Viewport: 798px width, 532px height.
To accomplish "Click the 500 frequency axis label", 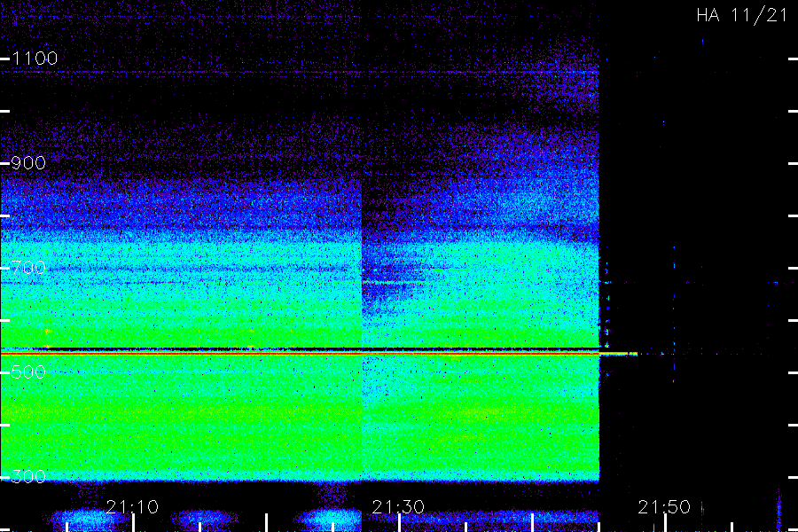I will (x=28, y=372).
